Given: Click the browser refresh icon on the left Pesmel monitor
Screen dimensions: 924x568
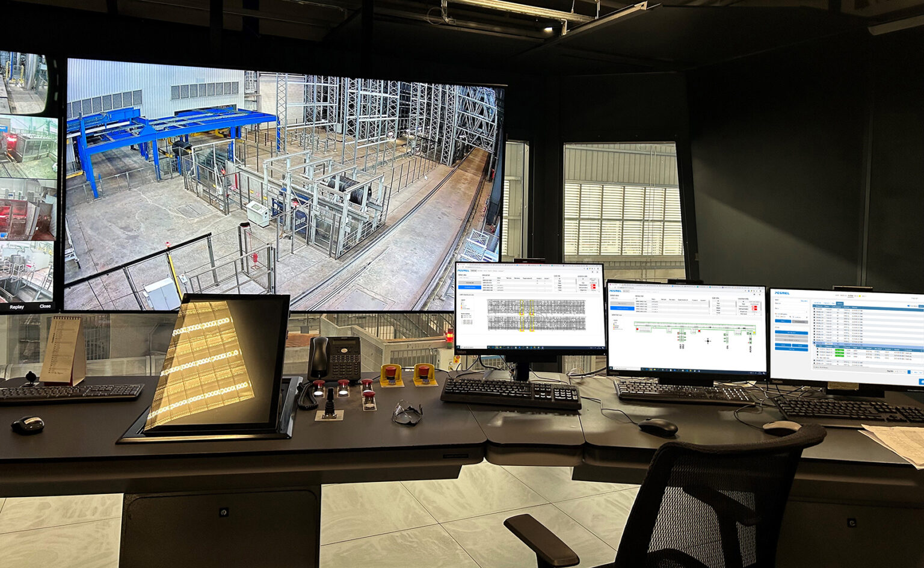Looking at the screenshot, I should (464, 267).
